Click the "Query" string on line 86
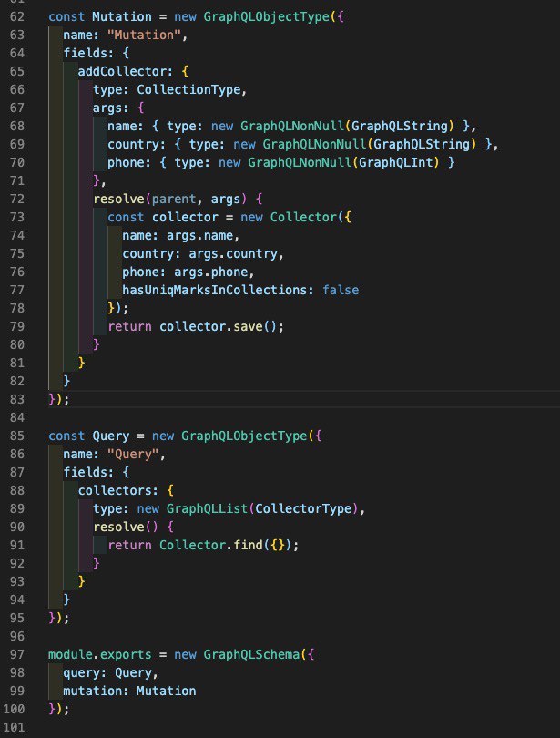560x738 pixels. pos(133,455)
